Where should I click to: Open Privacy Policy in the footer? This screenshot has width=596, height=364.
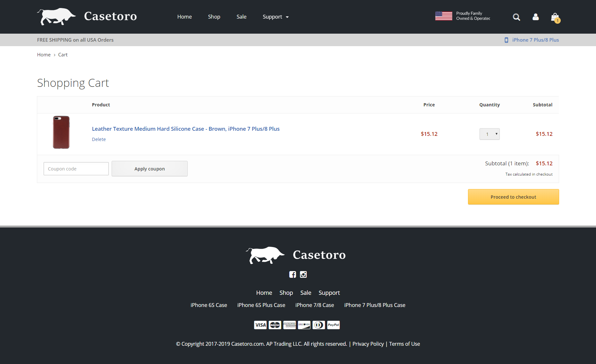(x=368, y=344)
